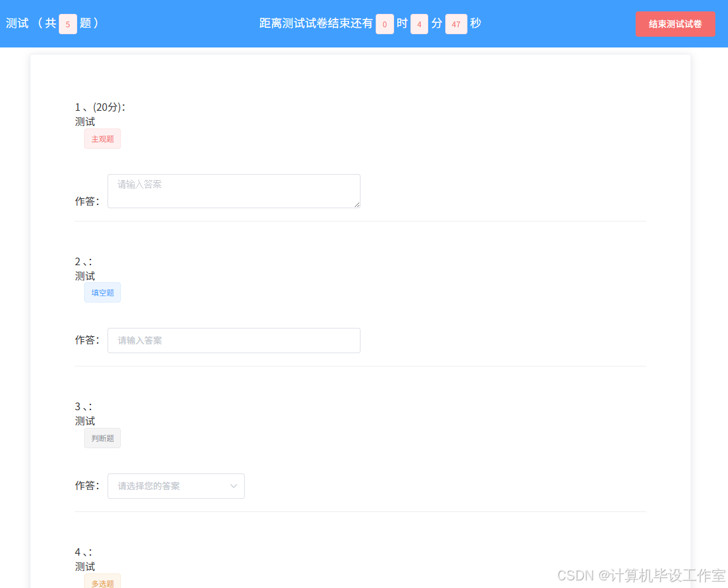Expand dropdown via the question 3 chevron arrow

click(233, 486)
